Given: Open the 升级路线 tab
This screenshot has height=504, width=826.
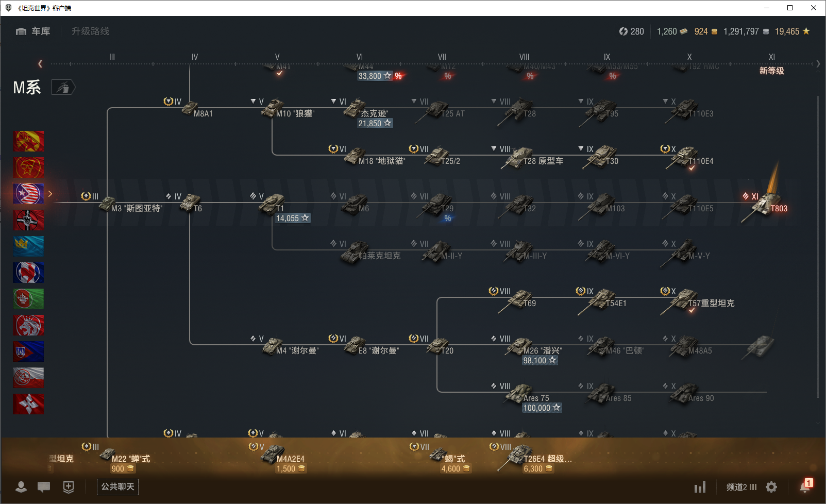Looking at the screenshot, I should (x=90, y=31).
